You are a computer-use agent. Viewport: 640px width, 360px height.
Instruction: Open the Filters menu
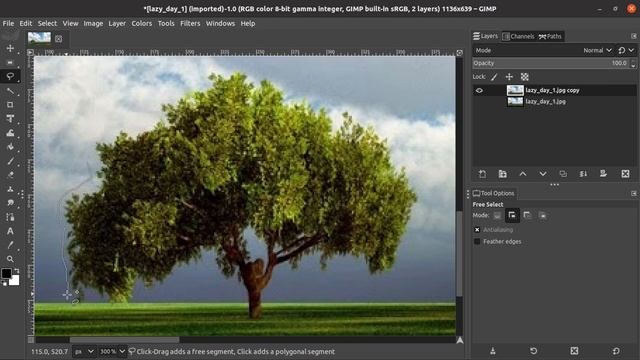tap(190, 23)
